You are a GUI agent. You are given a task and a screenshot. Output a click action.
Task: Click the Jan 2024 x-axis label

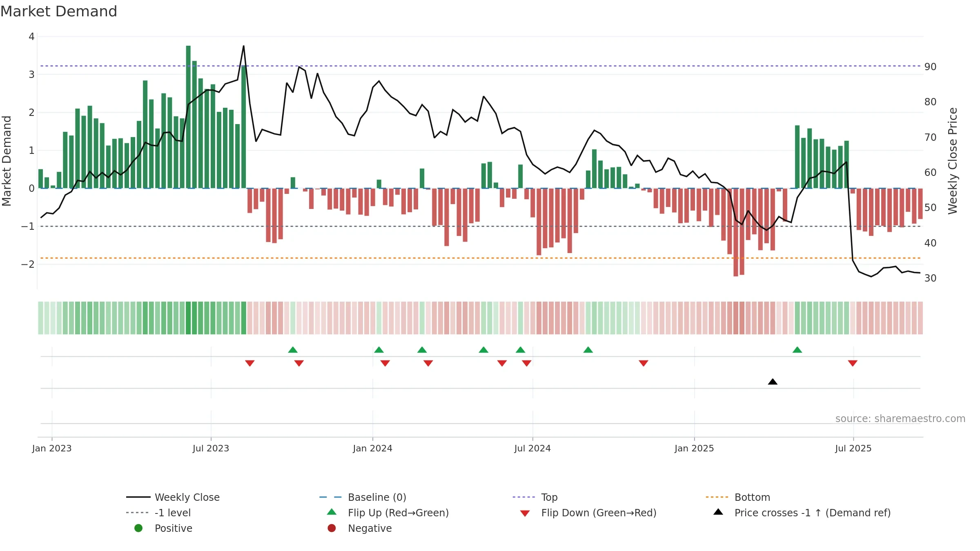coord(372,448)
